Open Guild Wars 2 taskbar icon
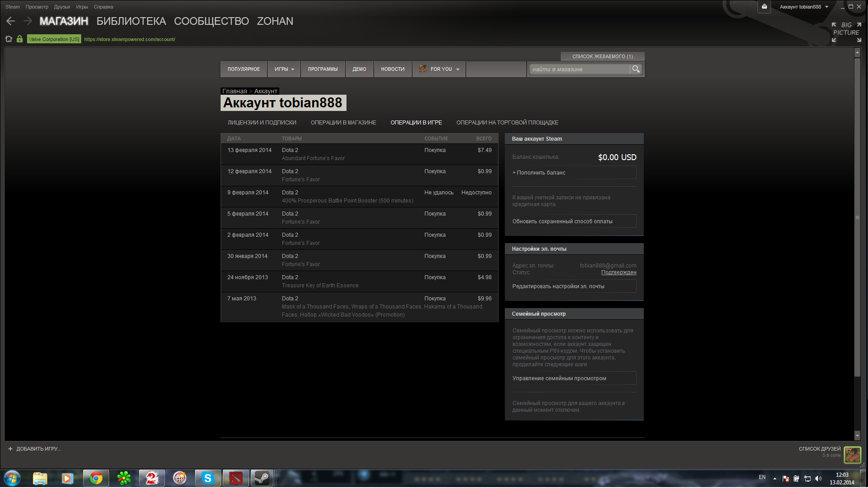This screenshot has height=488, width=868. (152, 479)
